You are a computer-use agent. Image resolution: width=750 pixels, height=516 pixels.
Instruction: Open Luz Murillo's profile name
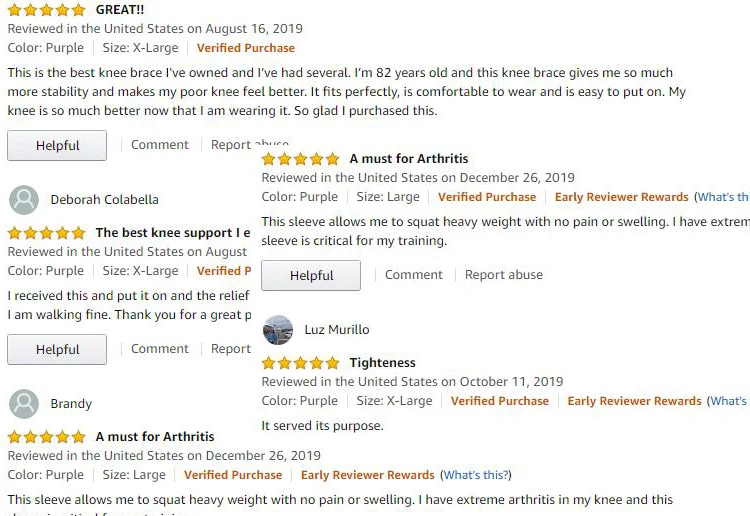point(337,330)
